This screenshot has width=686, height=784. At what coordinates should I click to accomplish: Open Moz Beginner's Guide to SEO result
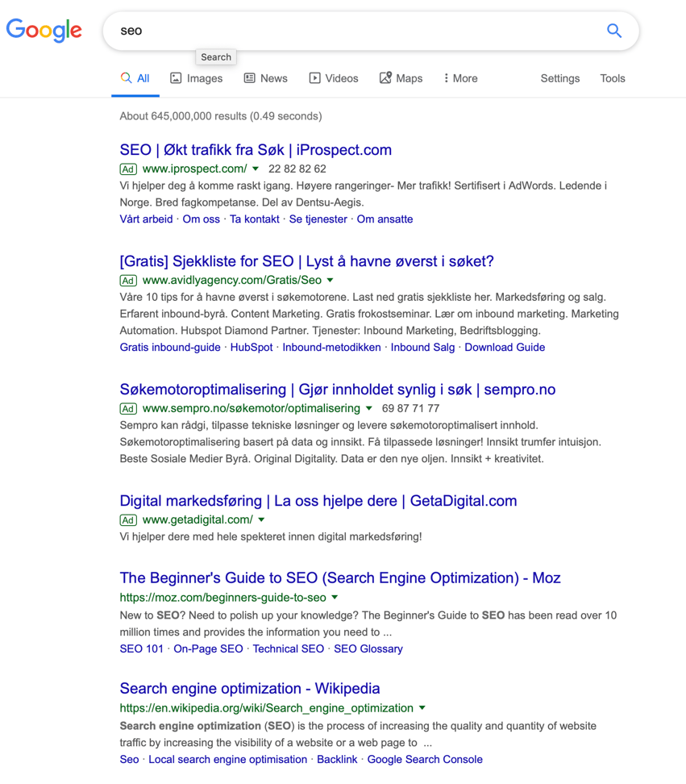(339, 578)
